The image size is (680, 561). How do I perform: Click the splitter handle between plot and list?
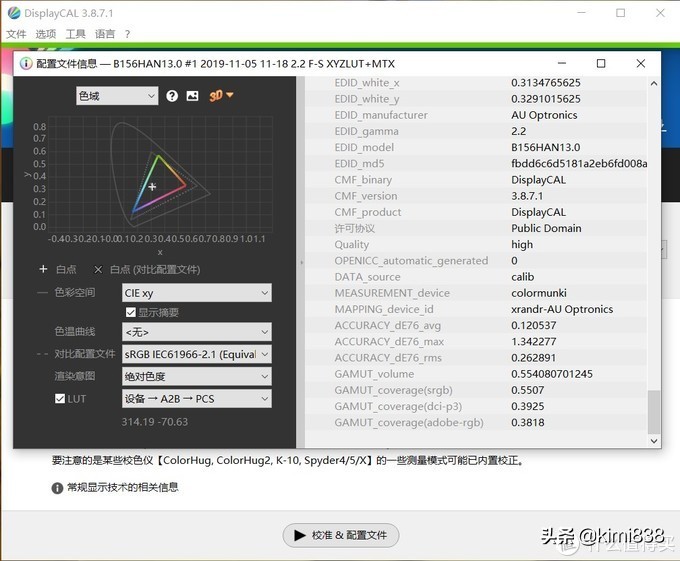pyautogui.click(x=301, y=262)
